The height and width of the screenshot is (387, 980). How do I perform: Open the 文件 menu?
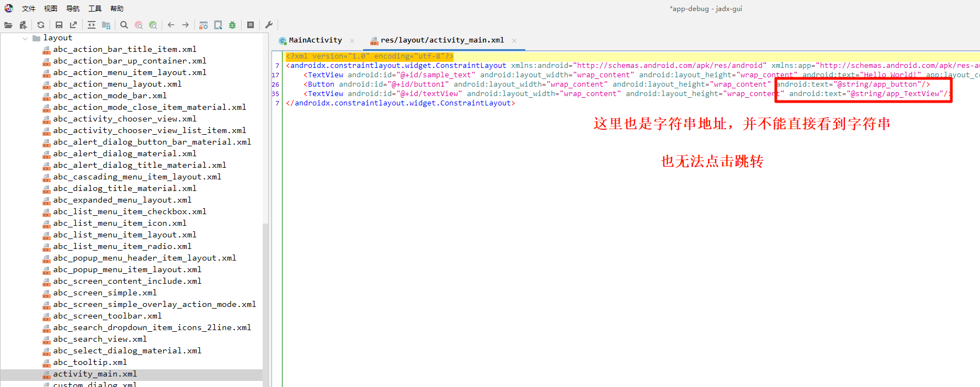pos(28,8)
